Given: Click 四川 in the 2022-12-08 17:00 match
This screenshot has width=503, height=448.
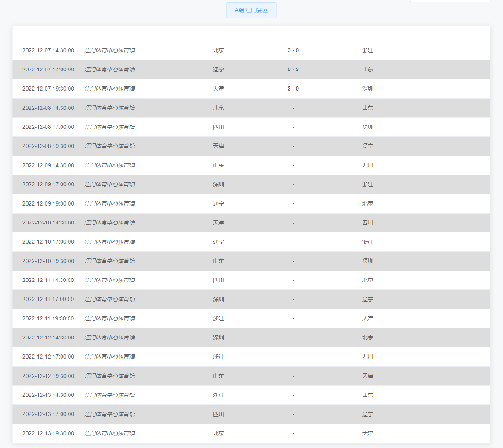Looking at the screenshot, I should pos(218,127).
